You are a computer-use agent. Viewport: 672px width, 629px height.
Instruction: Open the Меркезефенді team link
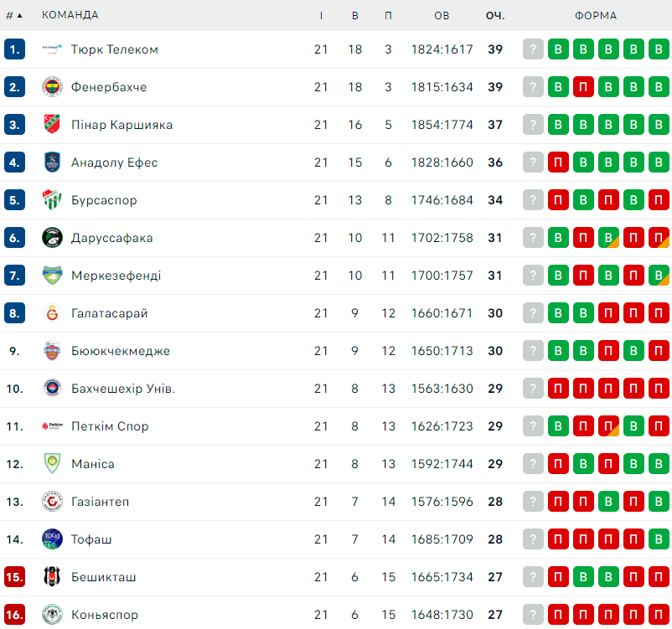click(x=116, y=276)
